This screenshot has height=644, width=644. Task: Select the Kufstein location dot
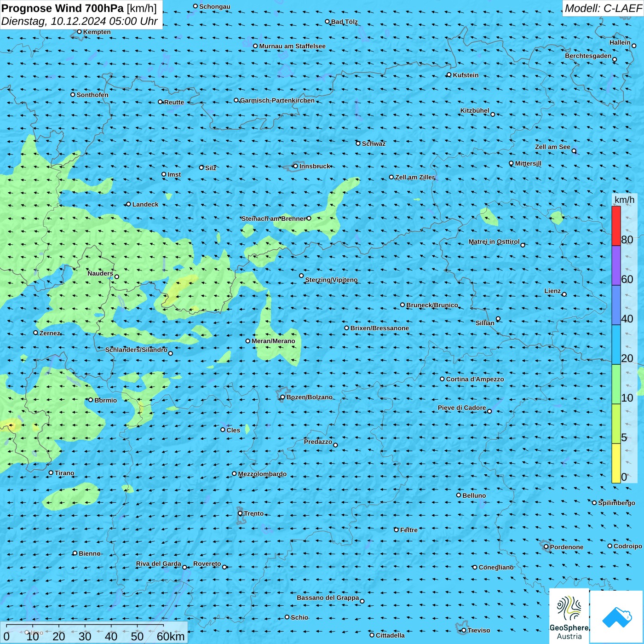pos(449,75)
